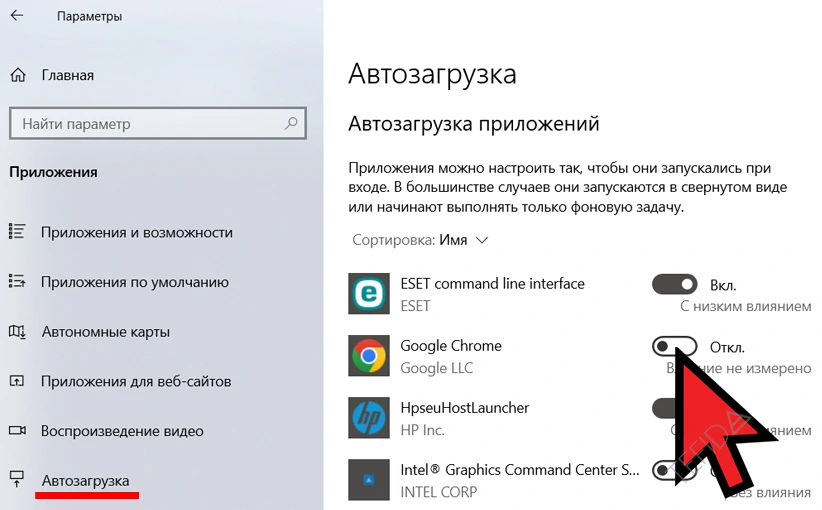The height and width of the screenshot is (510, 822).
Task: Open Воспроизведение видео section
Action: click(122, 431)
